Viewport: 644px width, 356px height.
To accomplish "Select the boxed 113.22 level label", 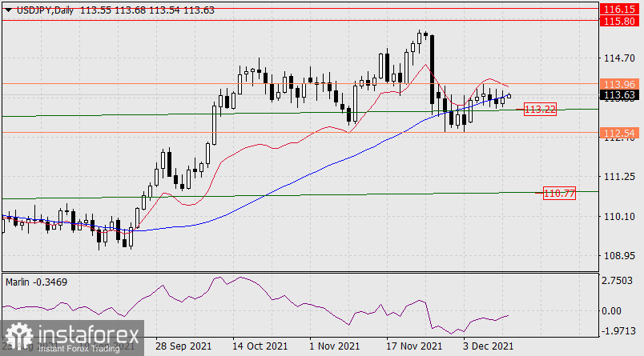I will [540, 109].
